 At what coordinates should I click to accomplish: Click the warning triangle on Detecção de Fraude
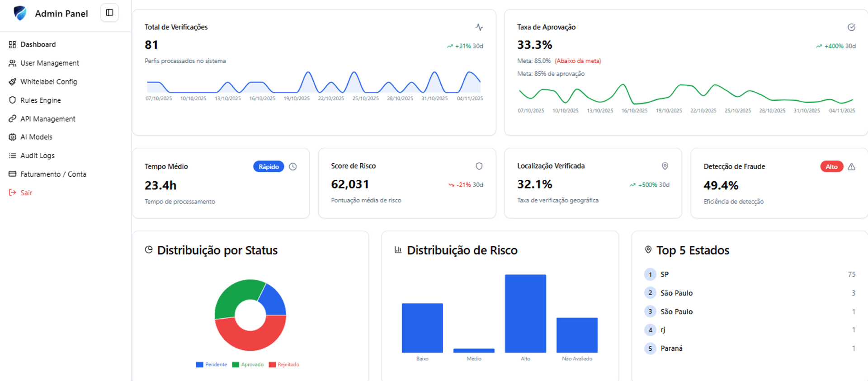852,167
